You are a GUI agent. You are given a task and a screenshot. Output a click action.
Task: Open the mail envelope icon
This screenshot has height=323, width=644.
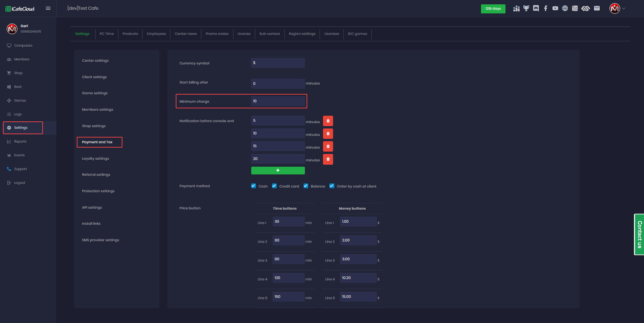point(597,8)
